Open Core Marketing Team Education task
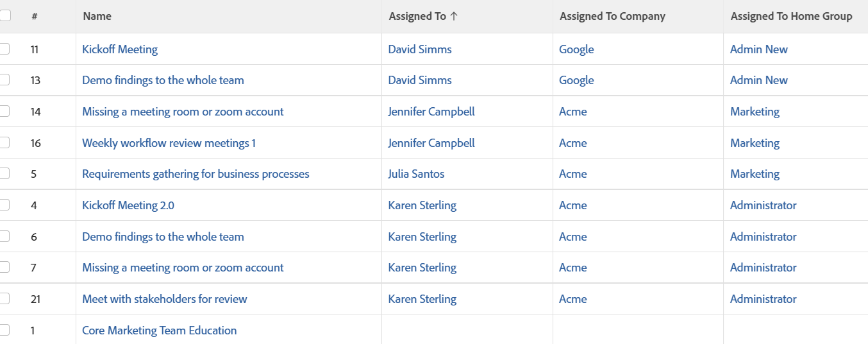This screenshot has width=868, height=344. pyautogui.click(x=159, y=331)
